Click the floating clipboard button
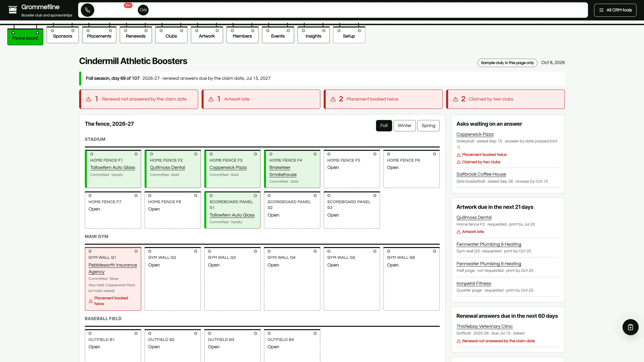 630,327
